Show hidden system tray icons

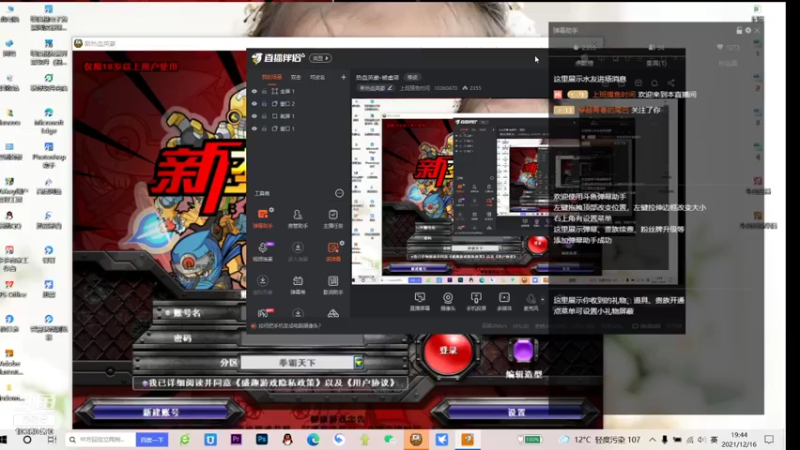pos(653,439)
